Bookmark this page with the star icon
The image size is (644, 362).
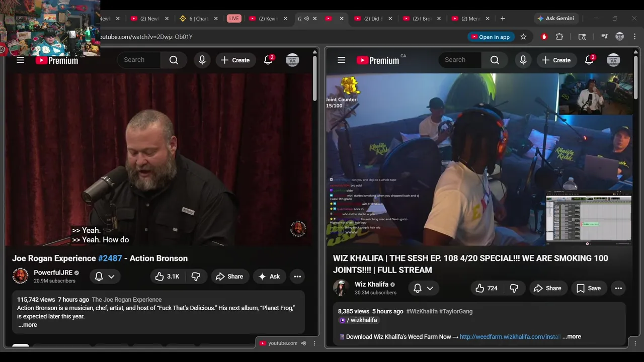click(x=523, y=37)
